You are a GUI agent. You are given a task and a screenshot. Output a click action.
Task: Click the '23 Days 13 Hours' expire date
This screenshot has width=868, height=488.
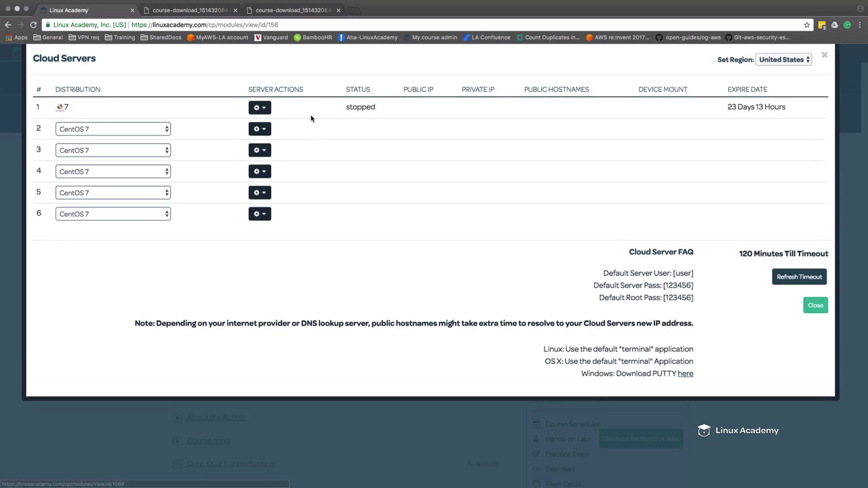pos(756,107)
